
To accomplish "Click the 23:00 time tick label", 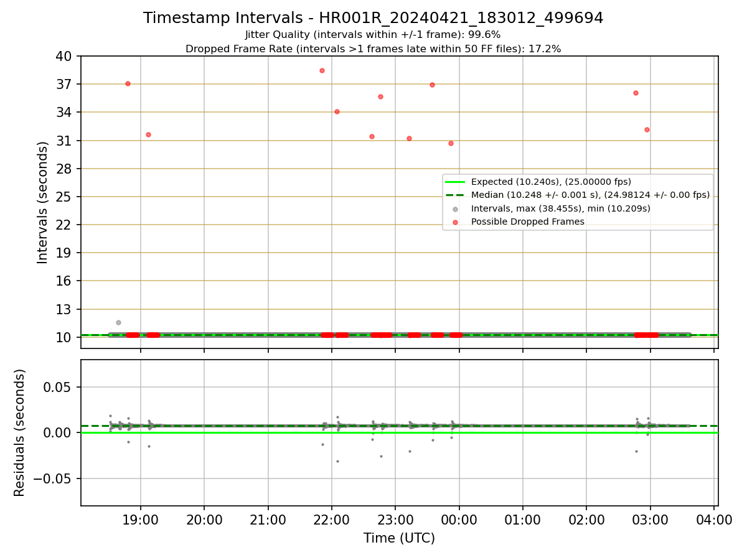I will 395,519.
